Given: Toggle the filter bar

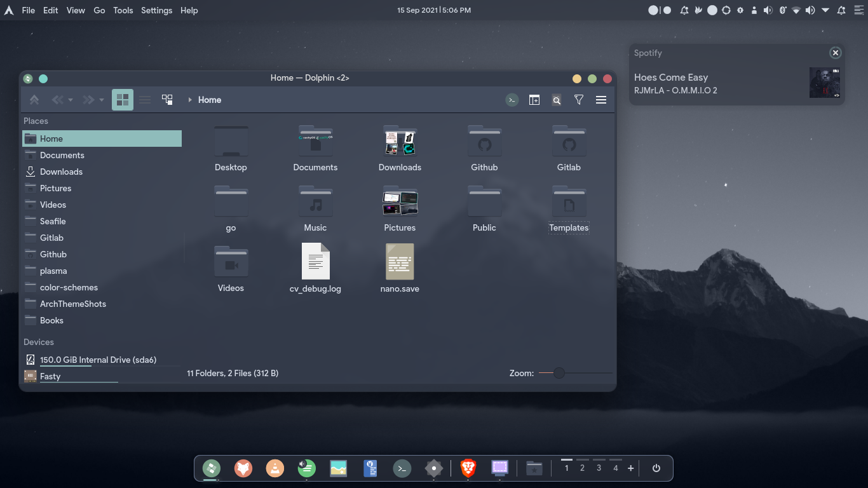Looking at the screenshot, I should (x=579, y=100).
